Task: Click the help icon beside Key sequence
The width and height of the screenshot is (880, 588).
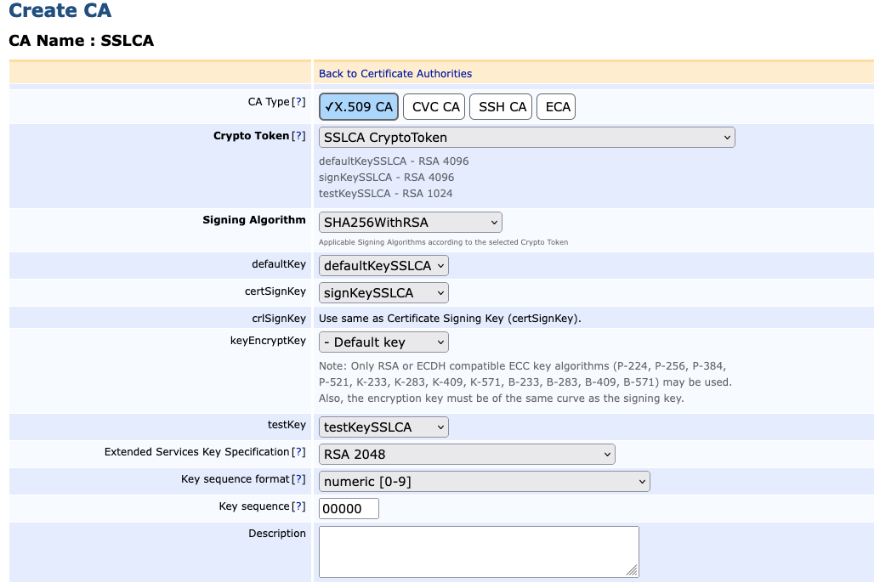Action: (298, 506)
